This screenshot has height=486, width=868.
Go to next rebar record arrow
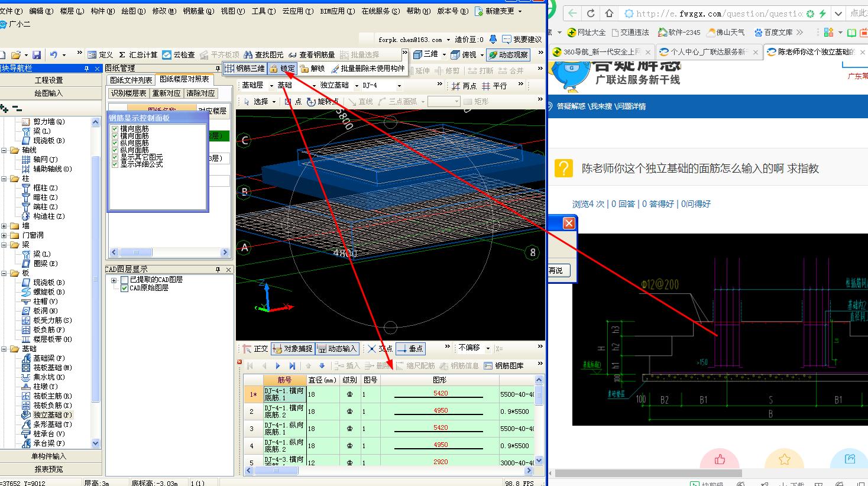pos(278,366)
